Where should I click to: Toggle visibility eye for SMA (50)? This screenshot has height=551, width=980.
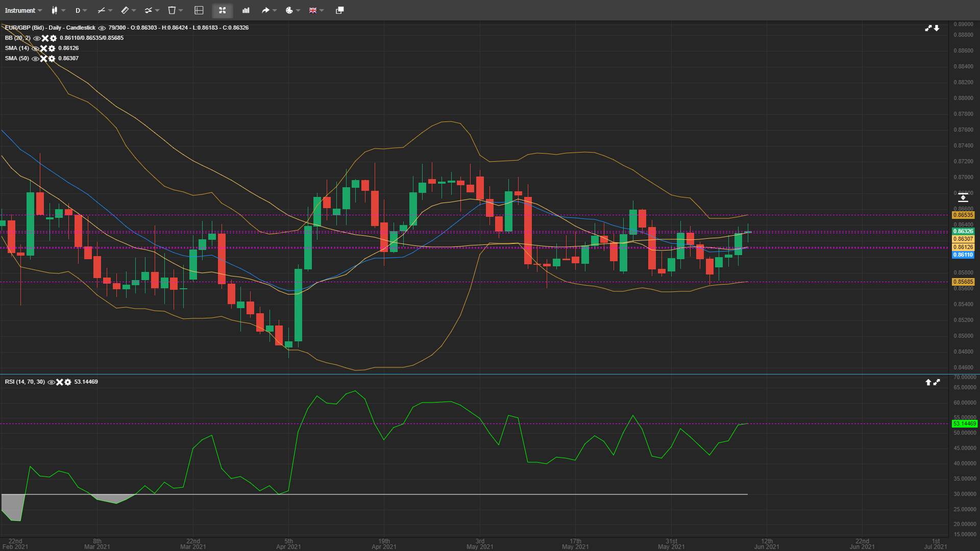point(35,59)
